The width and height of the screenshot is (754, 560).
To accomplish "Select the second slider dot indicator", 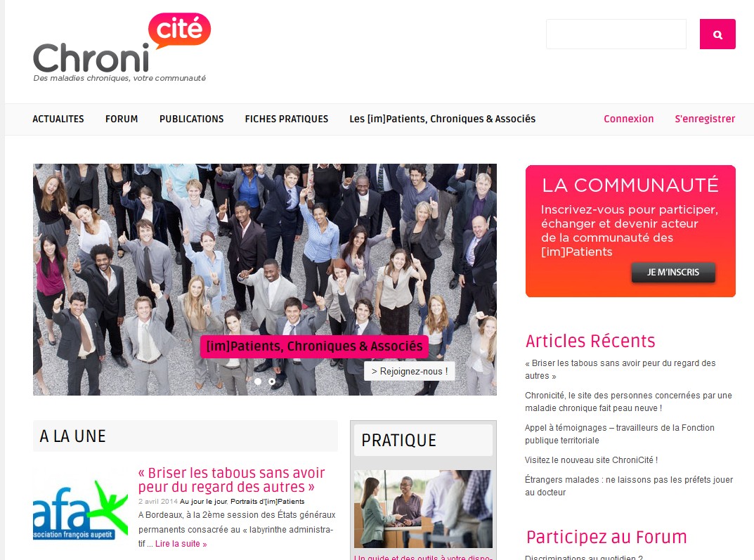I will 272,382.
